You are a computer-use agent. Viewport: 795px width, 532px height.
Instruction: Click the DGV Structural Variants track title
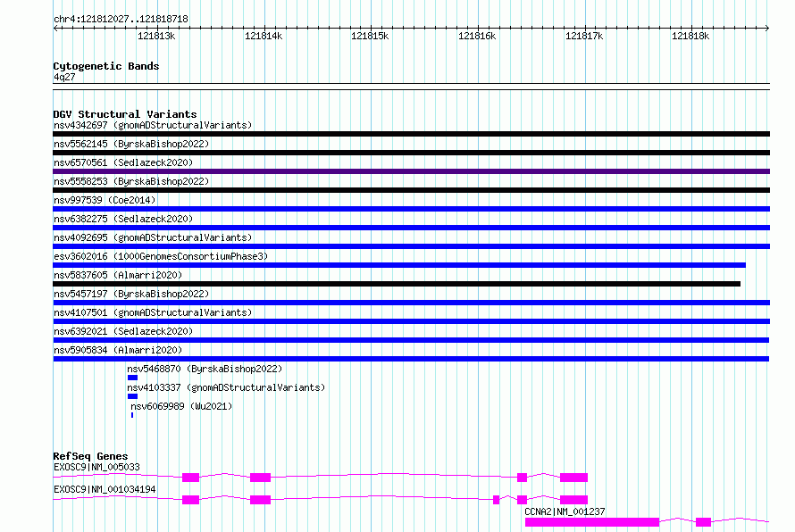pyautogui.click(x=125, y=114)
